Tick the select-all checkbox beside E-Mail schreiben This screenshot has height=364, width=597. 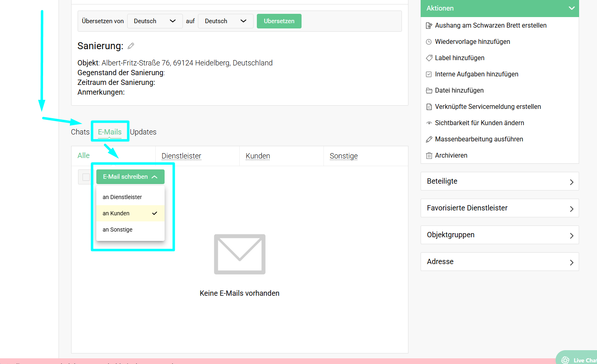(86, 177)
